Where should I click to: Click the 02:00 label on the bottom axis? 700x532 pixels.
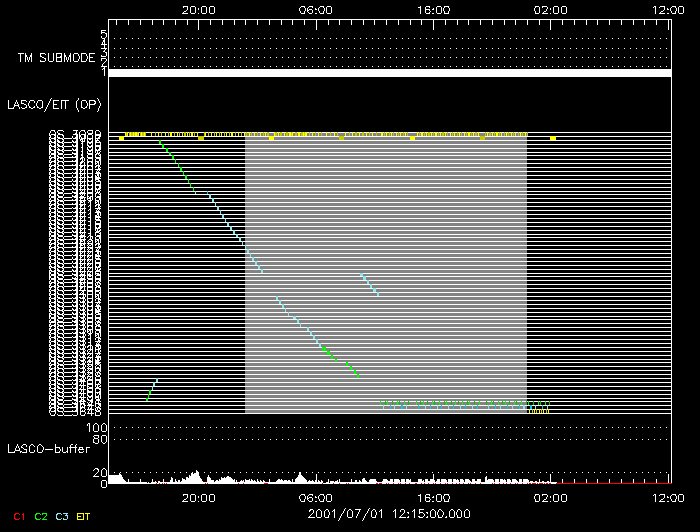(550, 498)
